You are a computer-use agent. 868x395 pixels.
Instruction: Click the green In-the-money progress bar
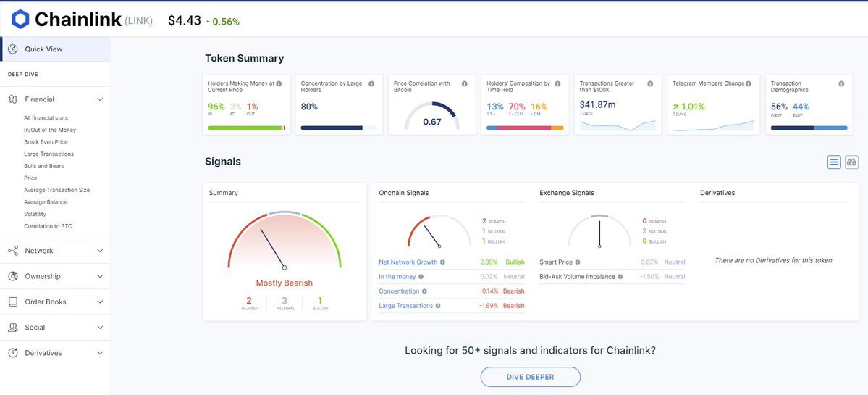[245, 128]
